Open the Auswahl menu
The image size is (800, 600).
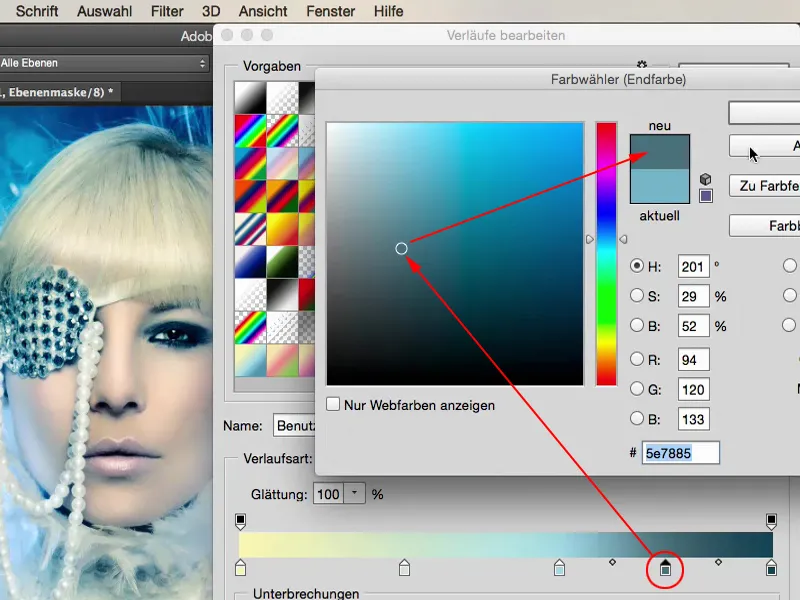(105, 11)
